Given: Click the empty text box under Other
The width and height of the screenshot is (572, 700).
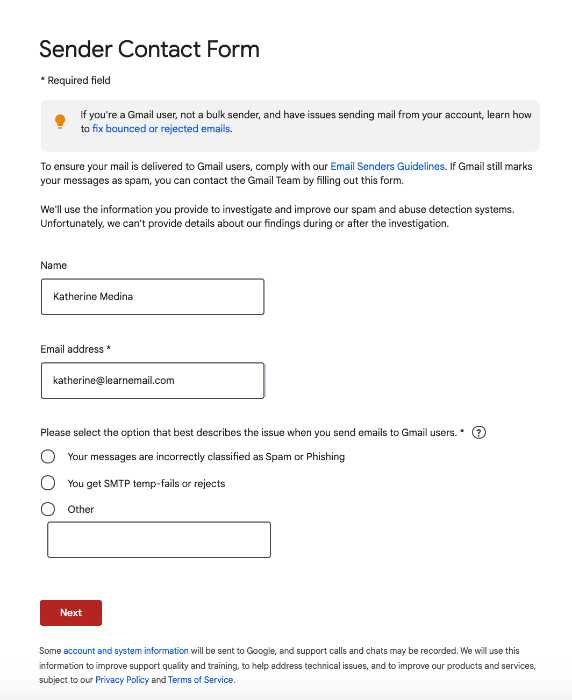Looking at the screenshot, I should pos(159,540).
